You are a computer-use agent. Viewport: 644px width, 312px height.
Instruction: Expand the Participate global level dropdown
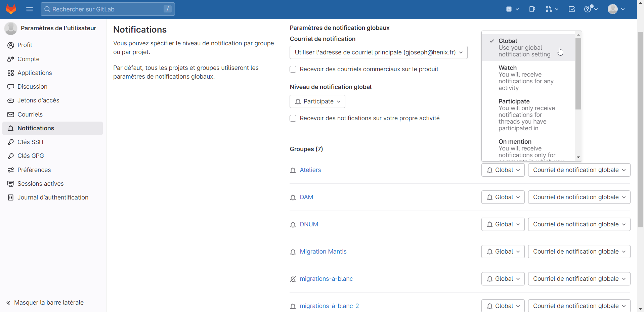[x=317, y=101]
